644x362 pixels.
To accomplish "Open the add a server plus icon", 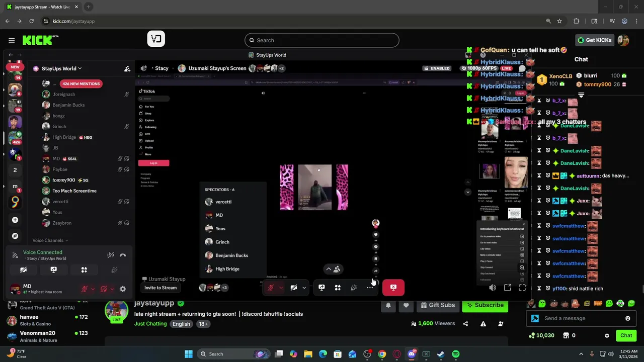I will [x=15, y=220].
